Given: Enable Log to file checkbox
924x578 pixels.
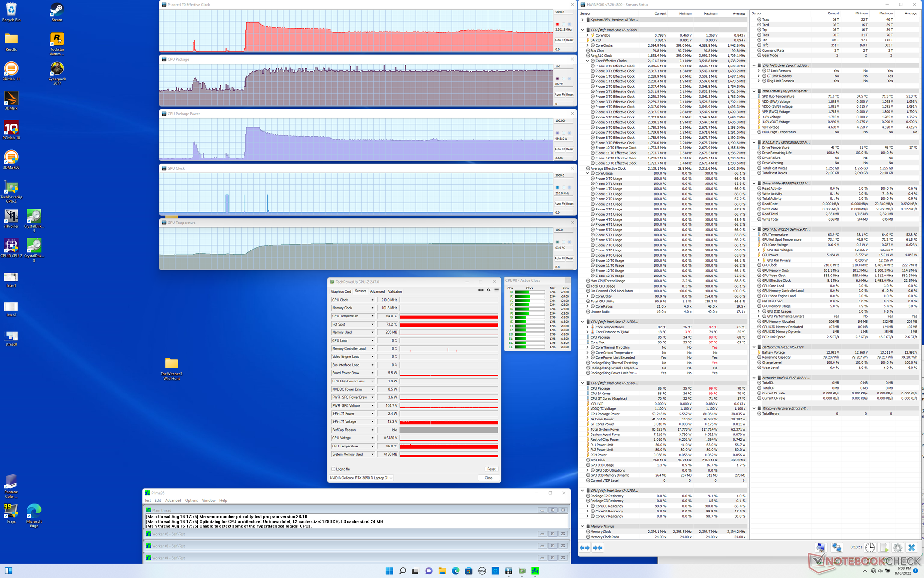Looking at the screenshot, I should pyautogui.click(x=333, y=469).
